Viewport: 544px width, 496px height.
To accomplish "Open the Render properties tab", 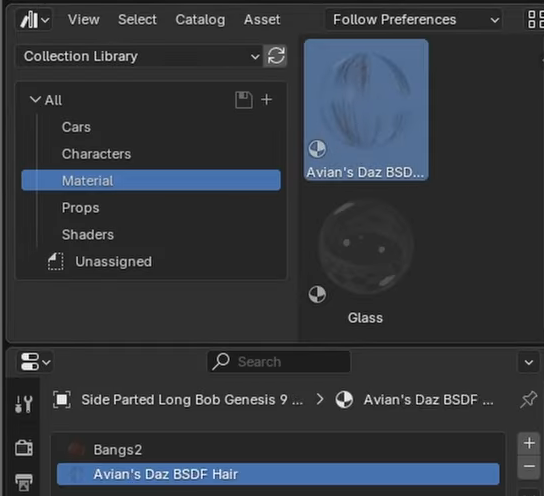I will click(24, 447).
